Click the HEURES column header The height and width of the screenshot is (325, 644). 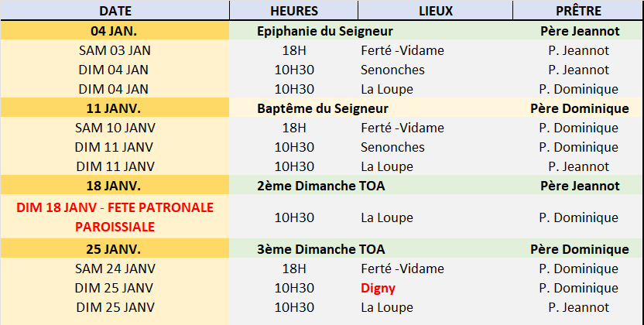[293, 11]
